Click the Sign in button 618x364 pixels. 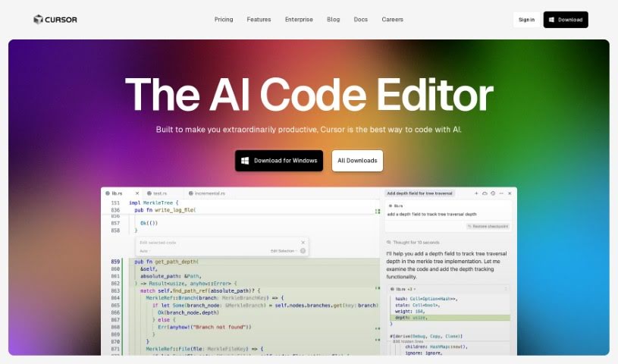point(526,20)
